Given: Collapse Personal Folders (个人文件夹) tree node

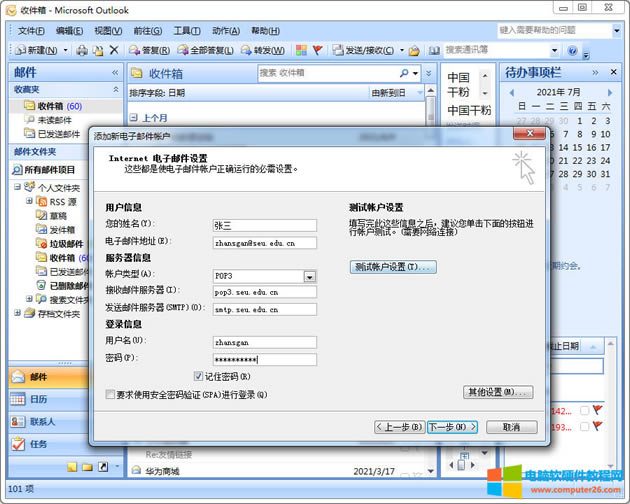Looking at the screenshot, I should tap(17, 187).
